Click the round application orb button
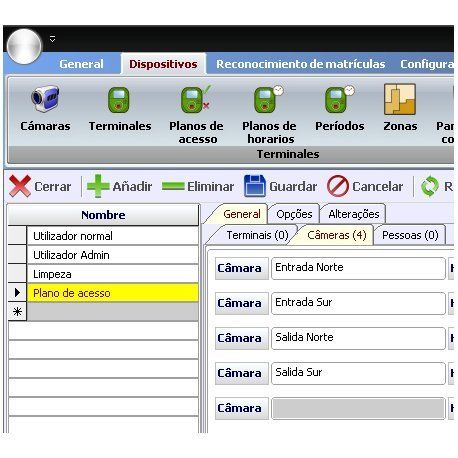The image size is (458, 458). coord(24,46)
